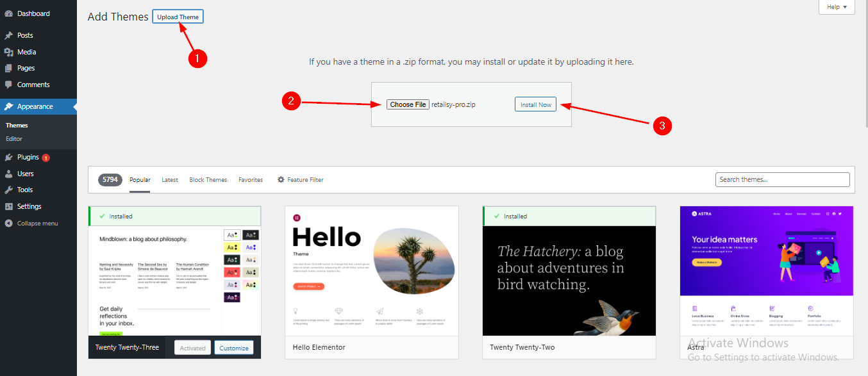This screenshot has height=376, width=868.
Task: Click the Upload Theme button
Action: 178,17
